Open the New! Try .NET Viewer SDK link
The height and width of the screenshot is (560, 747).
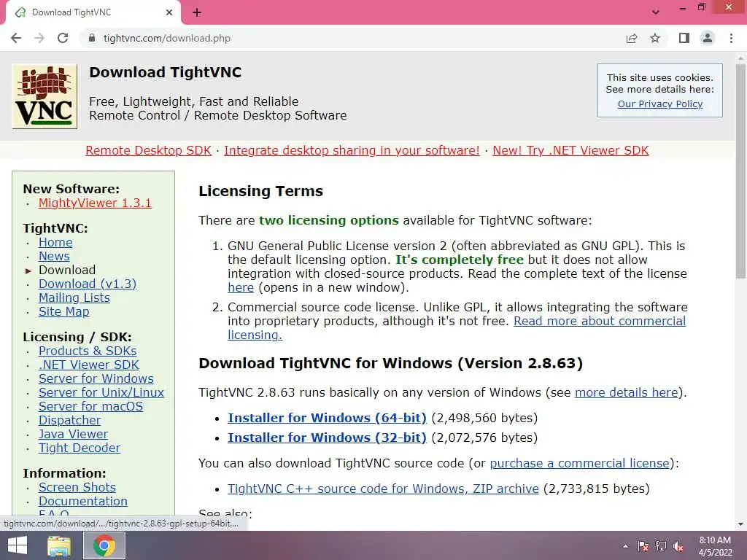click(570, 150)
